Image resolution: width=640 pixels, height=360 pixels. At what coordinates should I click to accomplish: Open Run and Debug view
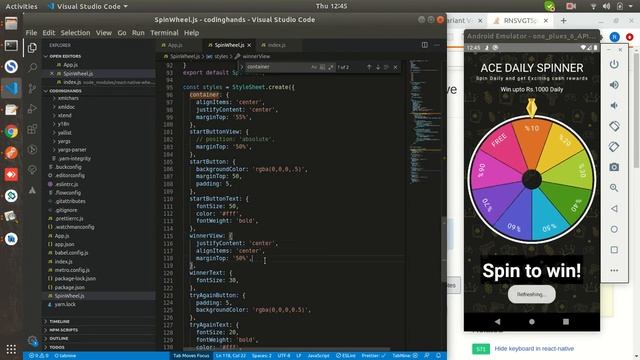click(32, 109)
